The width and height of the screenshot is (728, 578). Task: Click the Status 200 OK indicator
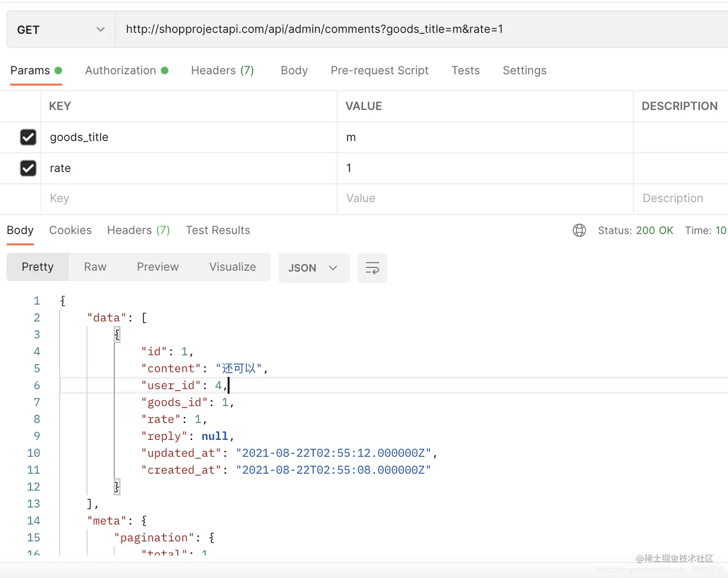(636, 231)
